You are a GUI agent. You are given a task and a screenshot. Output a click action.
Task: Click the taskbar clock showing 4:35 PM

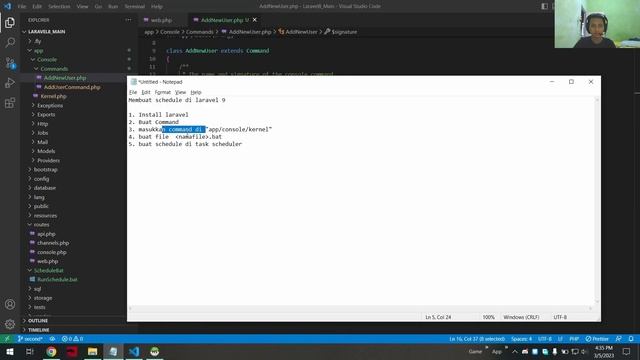click(604, 351)
